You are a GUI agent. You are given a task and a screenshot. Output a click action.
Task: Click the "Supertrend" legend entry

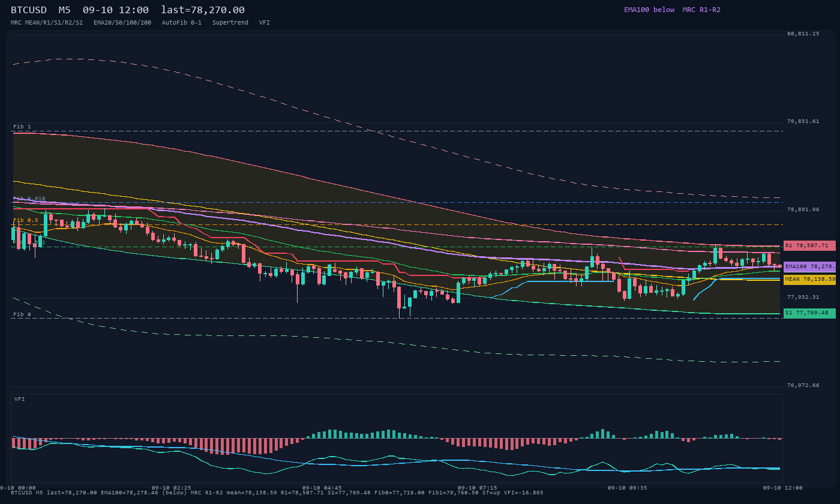coord(230,23)
